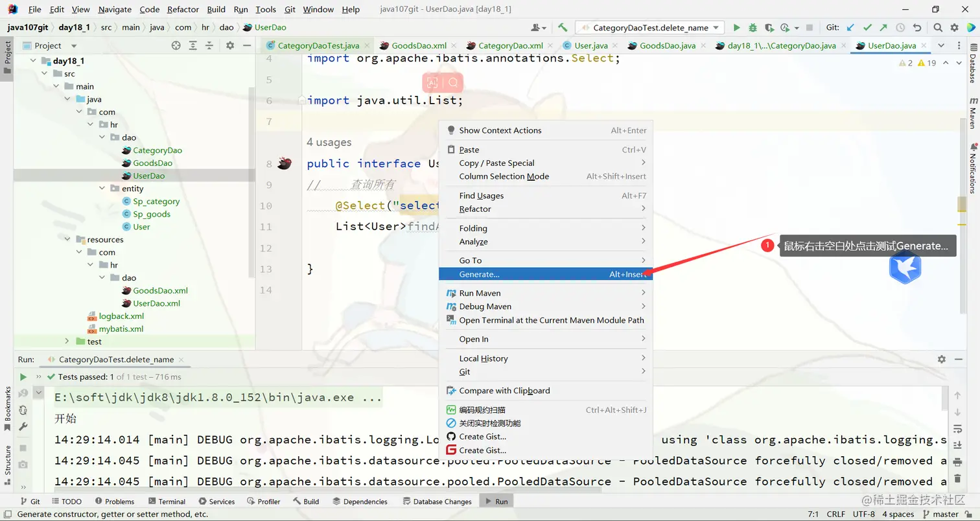This screenshot has height=521, width=980.
Task: Open Run panel settings gear
Action: pyautogui.click(x=942, y=359)
